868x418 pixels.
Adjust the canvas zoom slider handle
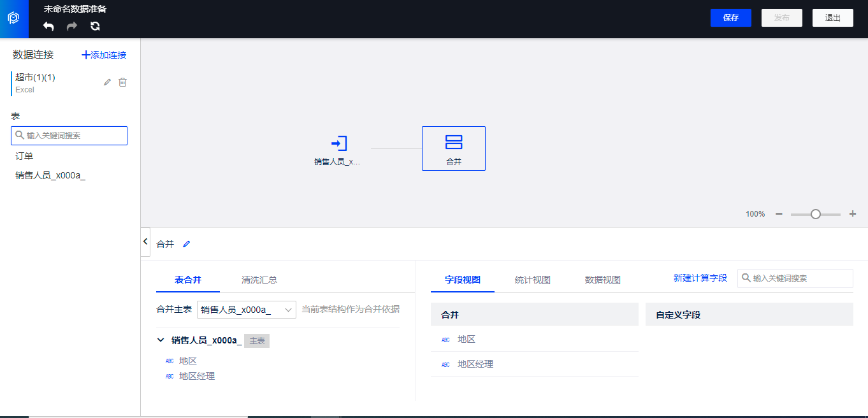point(816,214)
